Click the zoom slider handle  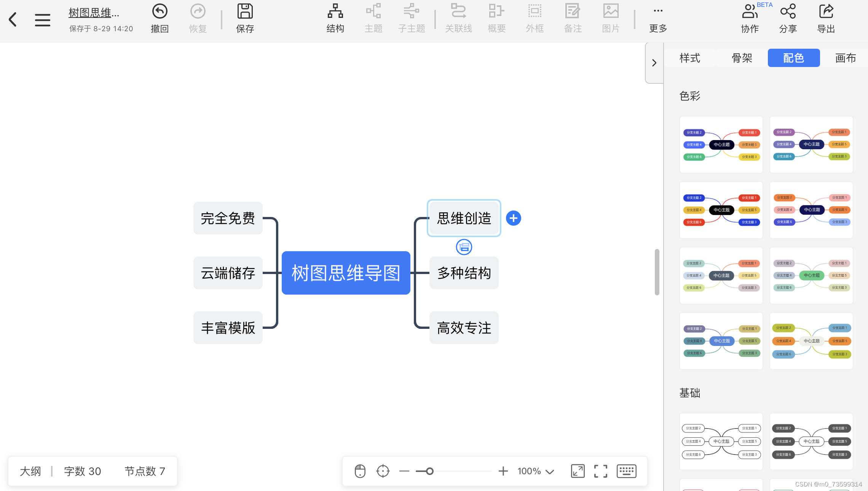point(429,471)
